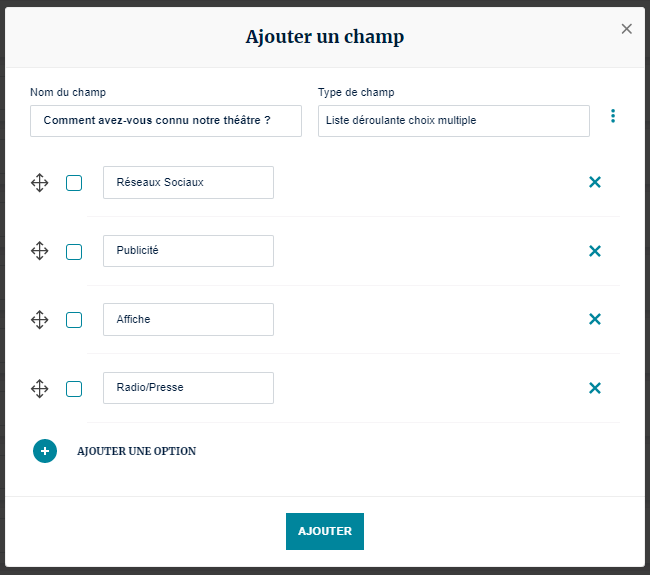Click the move handle for Publicité option
This screenshot has height=575, width=650.
click(40, 251)
